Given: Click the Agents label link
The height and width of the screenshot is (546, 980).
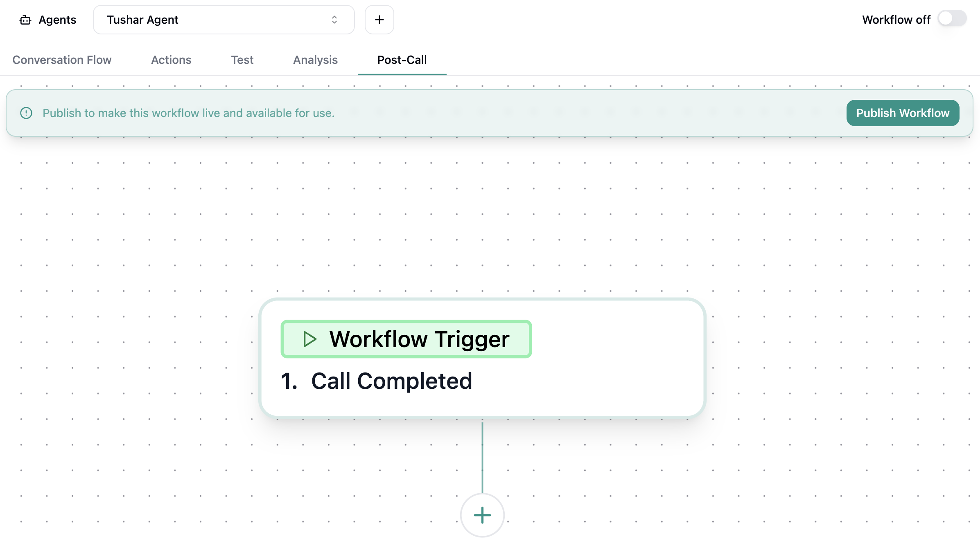Looking at the screenshot, I should pos(57,20).
